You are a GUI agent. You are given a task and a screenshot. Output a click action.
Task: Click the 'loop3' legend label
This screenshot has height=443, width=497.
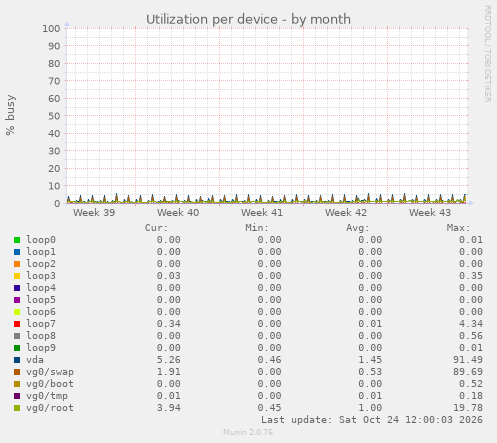[x=41, y=276]
